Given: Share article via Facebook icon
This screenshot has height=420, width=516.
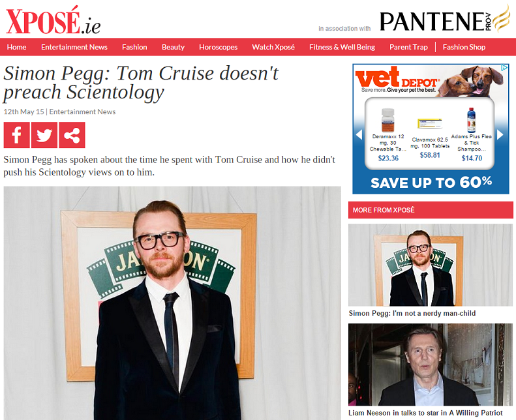Looking at the screenshot, I should [17, 135].
